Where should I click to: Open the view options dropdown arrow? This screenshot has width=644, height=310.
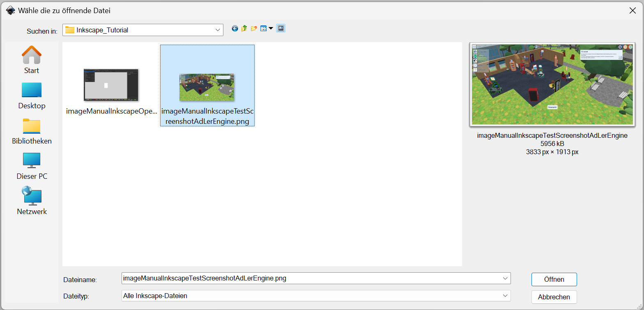(271, 29)
